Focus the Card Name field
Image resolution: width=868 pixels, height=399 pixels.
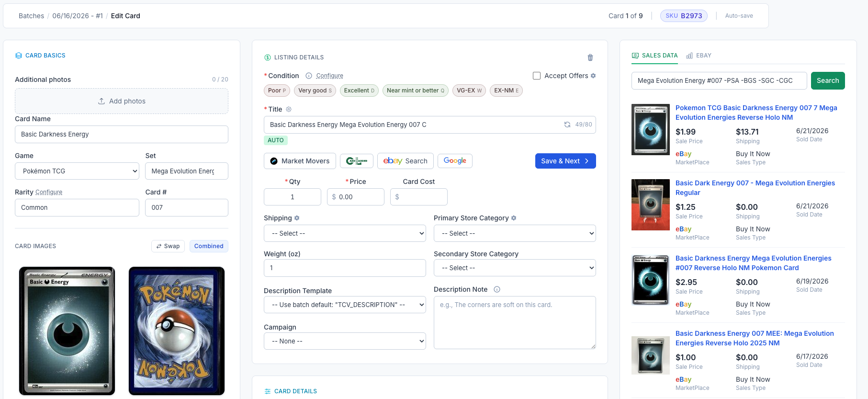(x=122, y=134)
